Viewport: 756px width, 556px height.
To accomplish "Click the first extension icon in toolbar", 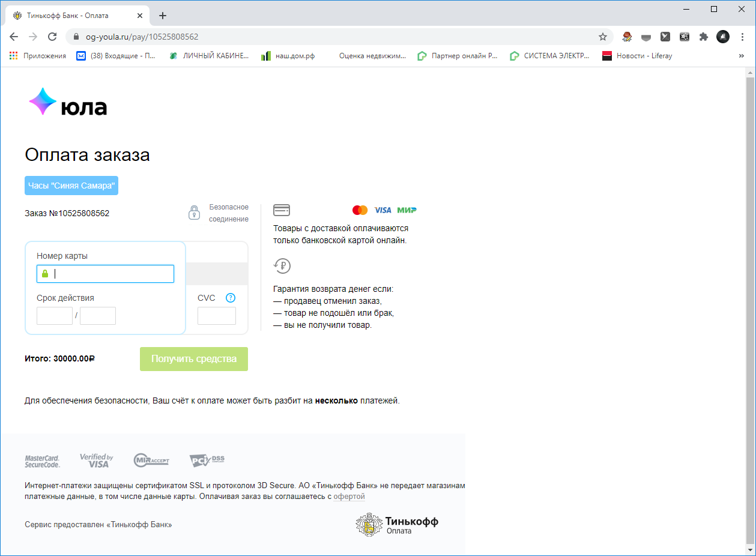I will (627, 37).
